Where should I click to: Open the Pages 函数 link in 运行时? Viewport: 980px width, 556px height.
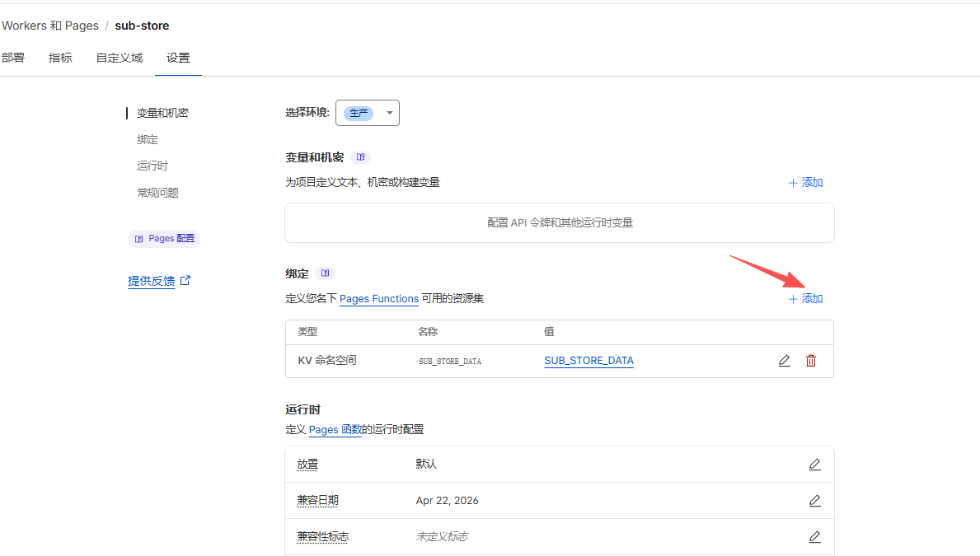point(335,430)
